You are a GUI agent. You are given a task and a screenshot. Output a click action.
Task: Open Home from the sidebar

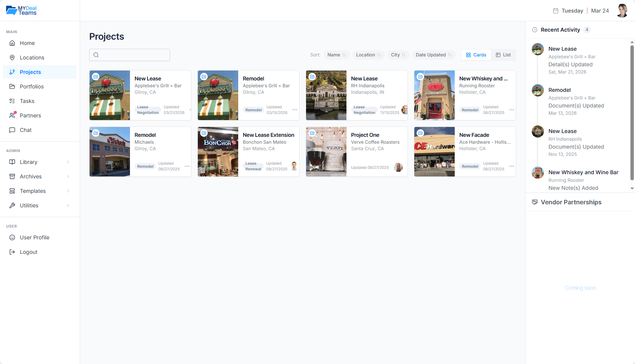40,43
